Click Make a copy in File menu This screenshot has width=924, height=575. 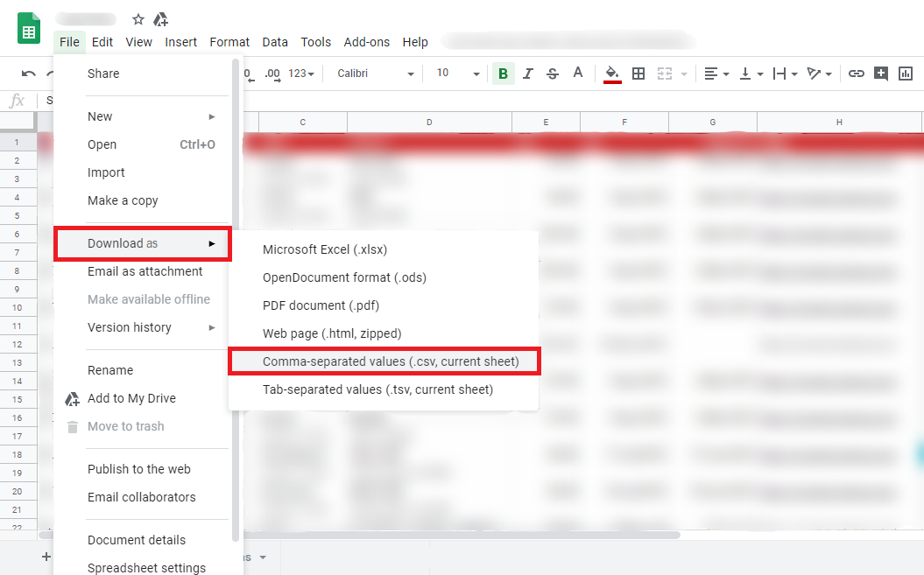coord(123,200)
